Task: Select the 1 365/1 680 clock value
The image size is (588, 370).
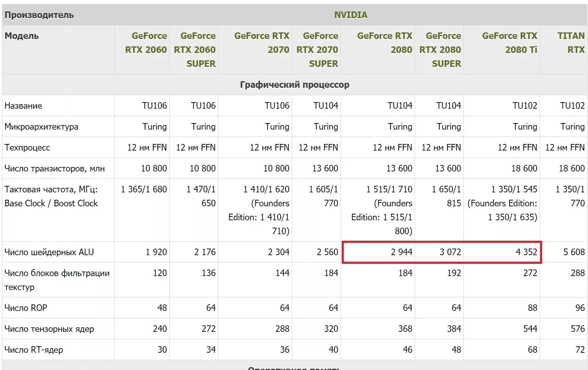Action: 144,190
